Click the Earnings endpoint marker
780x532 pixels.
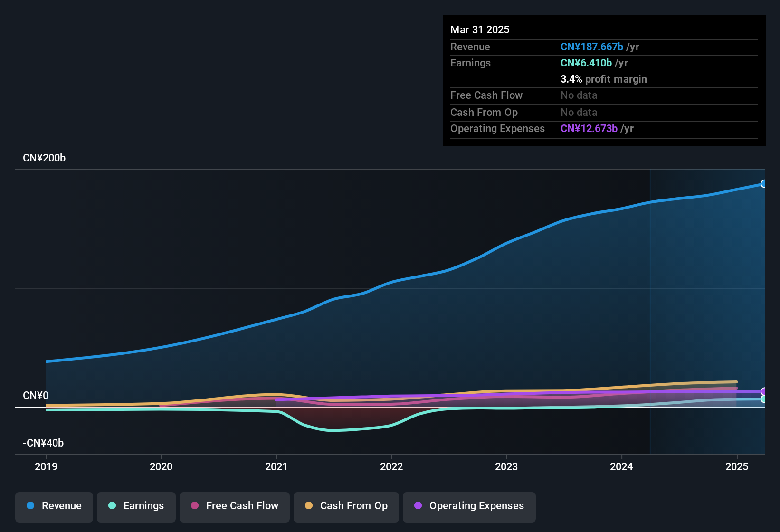click(x=764, y=399)
